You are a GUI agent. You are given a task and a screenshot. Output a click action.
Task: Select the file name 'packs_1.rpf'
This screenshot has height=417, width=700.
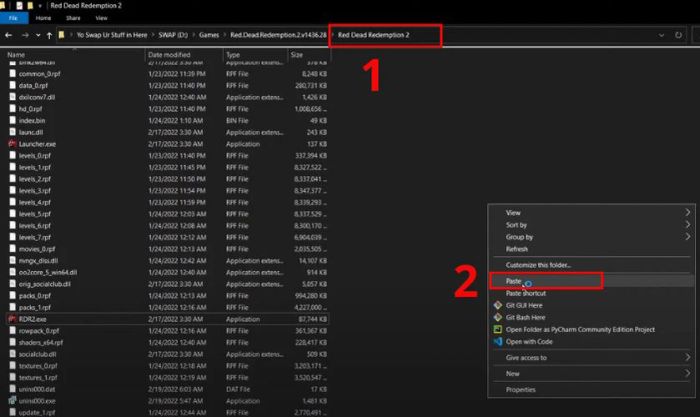(35, 307)
